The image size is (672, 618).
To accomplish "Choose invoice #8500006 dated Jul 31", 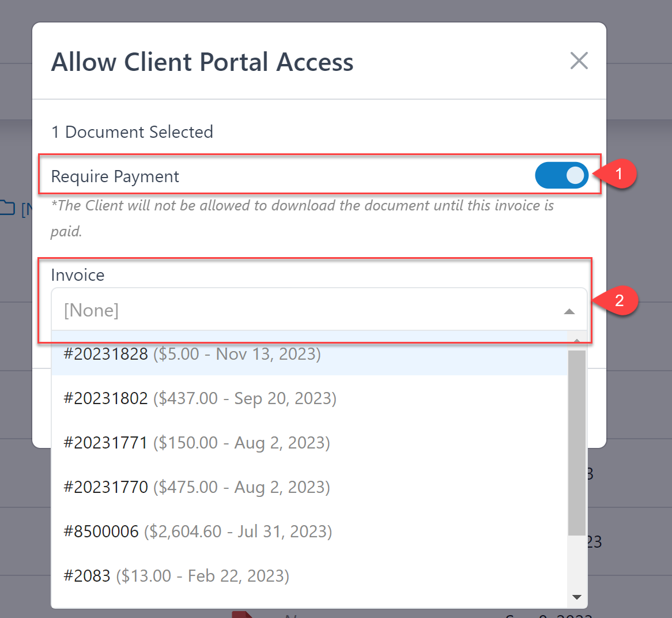I will [197, 531].
